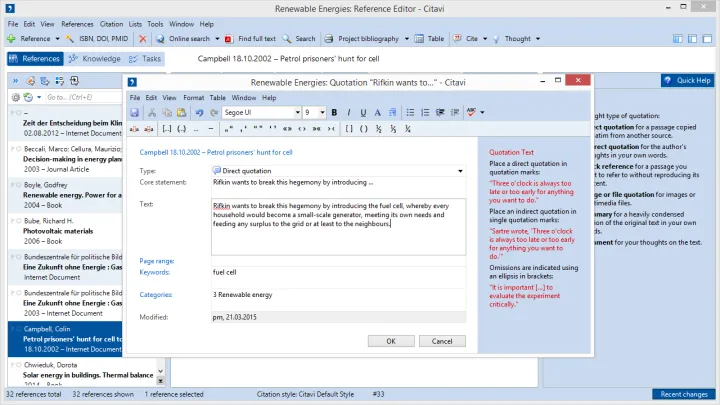This screenshot has height=405, width=720.
Task: Open the font color A picker
Action: pyautogui.click(x=377, y=112)
